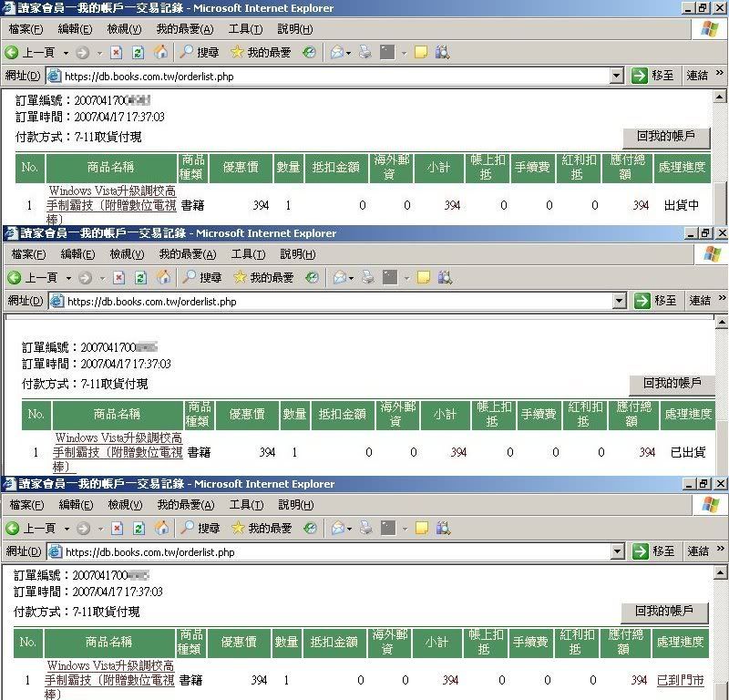Open the 編輯(E) menu in the 出貨中 window
This screenshot has height=700, width=729.
tap(75, 29)
